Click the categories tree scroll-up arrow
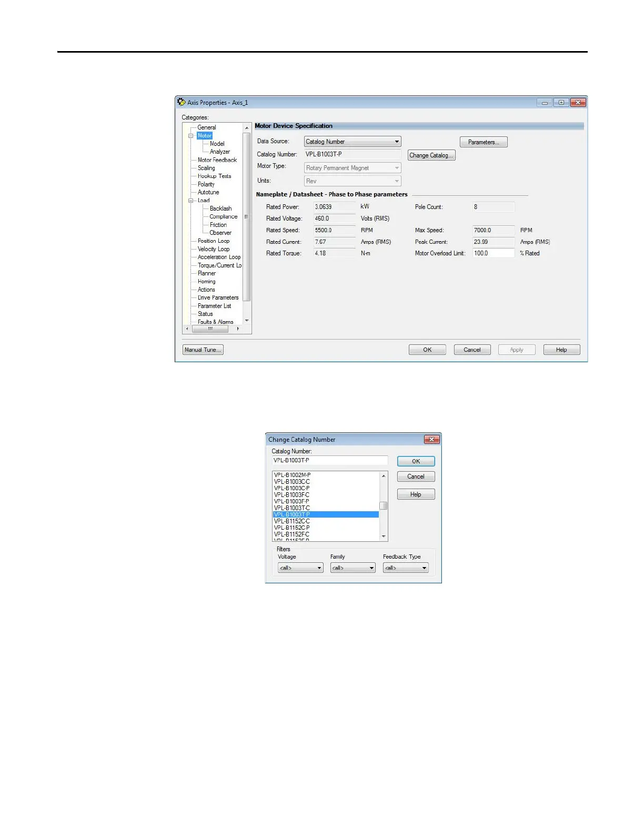644x834 pixels. click(x=247, y=127)
